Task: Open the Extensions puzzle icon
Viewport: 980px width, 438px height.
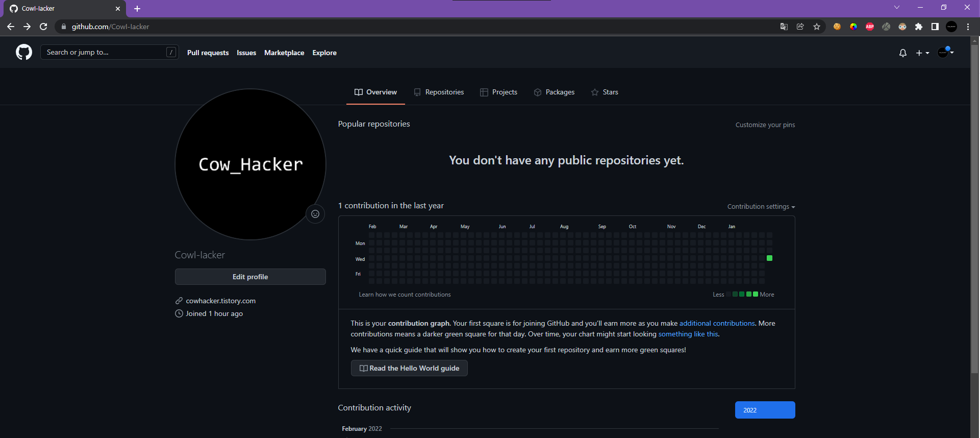Action: (x=919, y=27)
